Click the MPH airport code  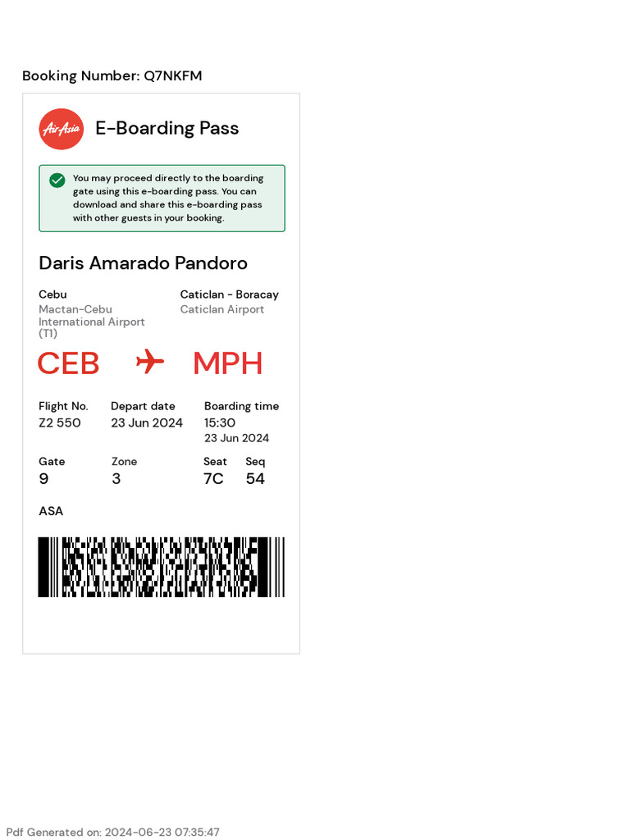click(x=227, y=363)
